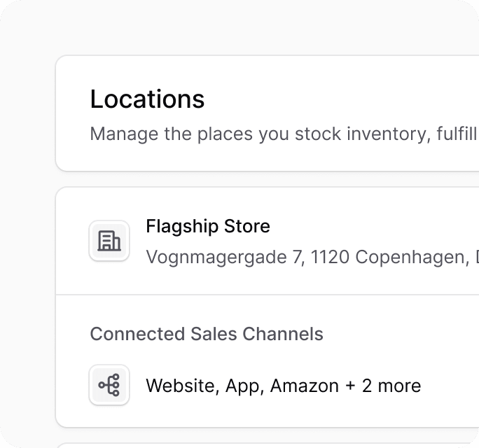479x448 pixels.
Task: Click the Flagship Store building icon
Action: (x=109, y=241)
